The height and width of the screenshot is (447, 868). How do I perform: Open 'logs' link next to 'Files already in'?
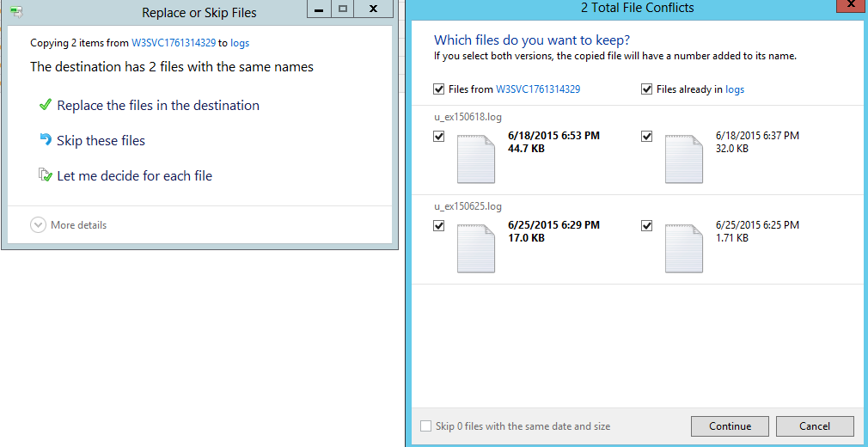[735, 89]
